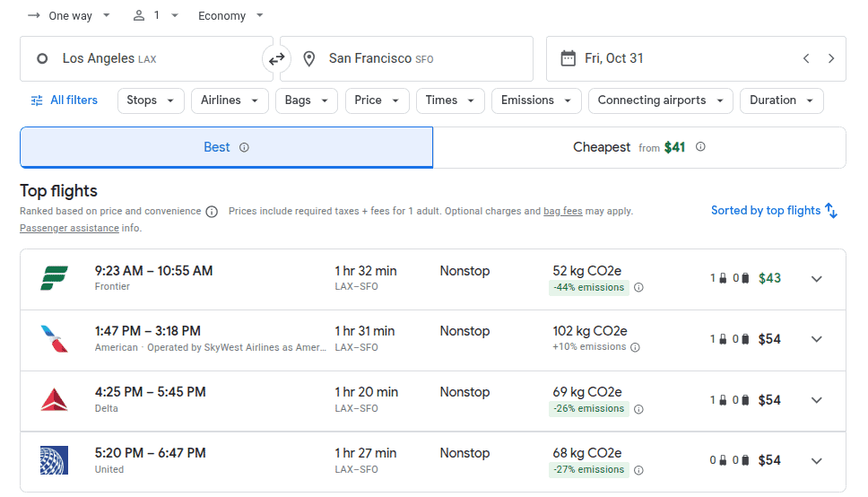
Task: Click the sort arrows icon
Action: click(x=831, y=211)
